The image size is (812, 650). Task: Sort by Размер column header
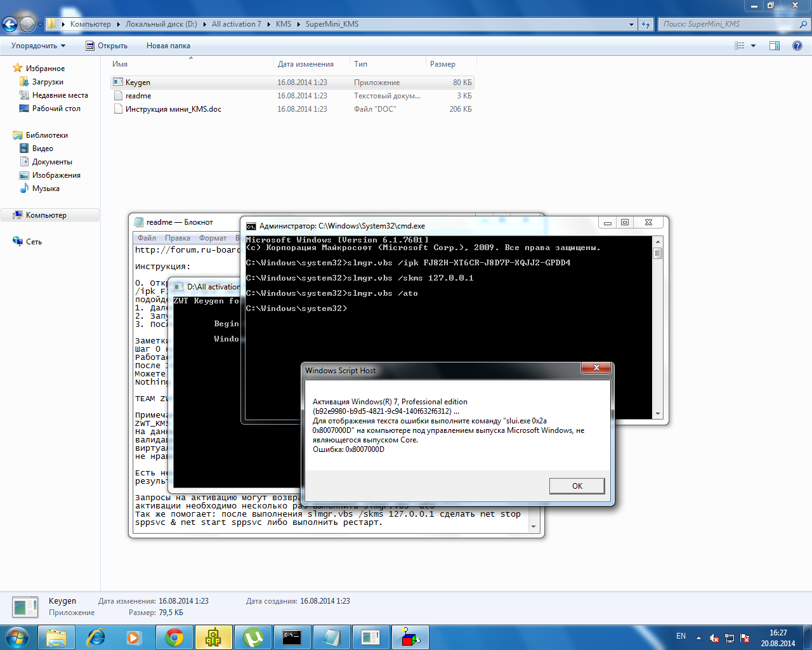tap(450, 64)
